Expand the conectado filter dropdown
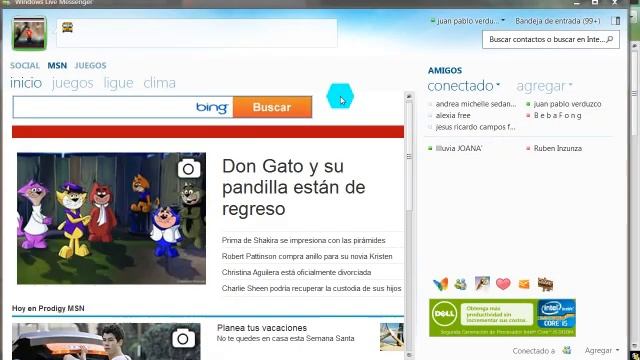Image resolution: width=640 pixels, height=360 pixels. pyautogui.click(x=464, y=86)
